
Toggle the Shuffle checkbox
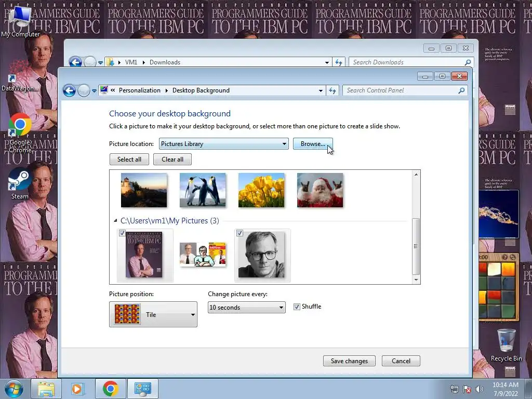[297, 307]
